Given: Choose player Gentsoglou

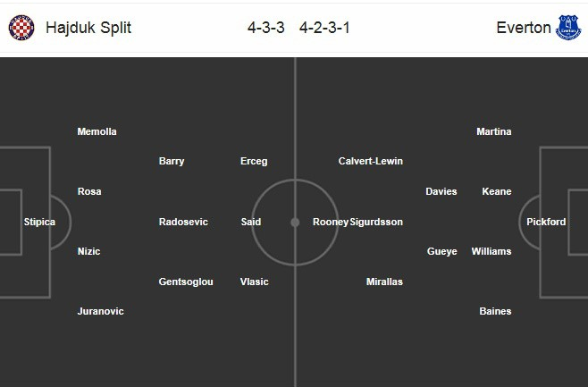Looking at the screenshot, I should (x=186, y=282).
